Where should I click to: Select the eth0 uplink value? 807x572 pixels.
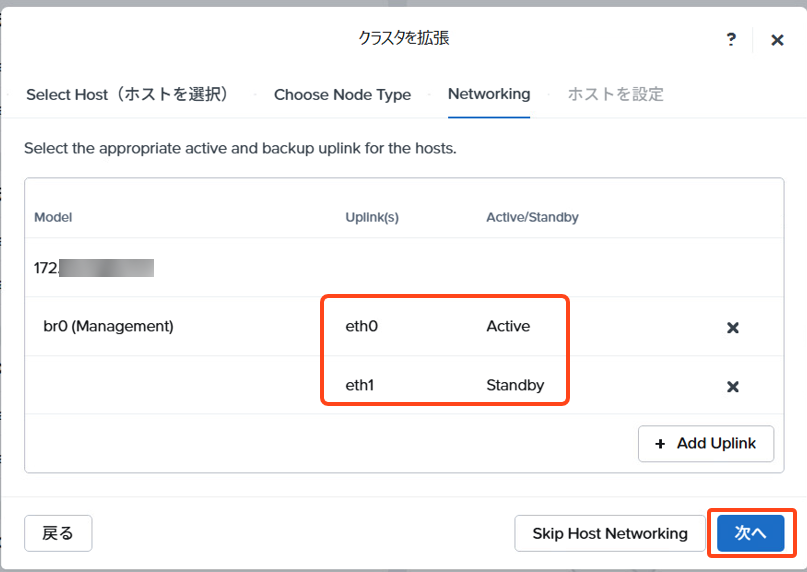point(361,326)
